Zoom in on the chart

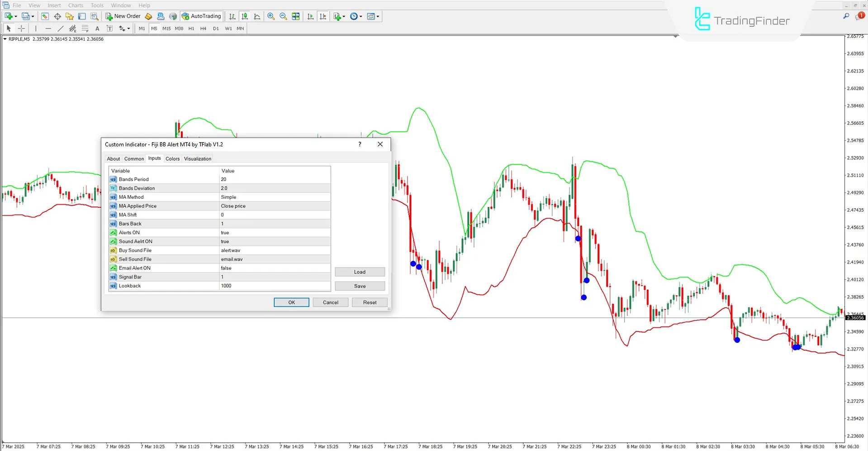[271, 16]
